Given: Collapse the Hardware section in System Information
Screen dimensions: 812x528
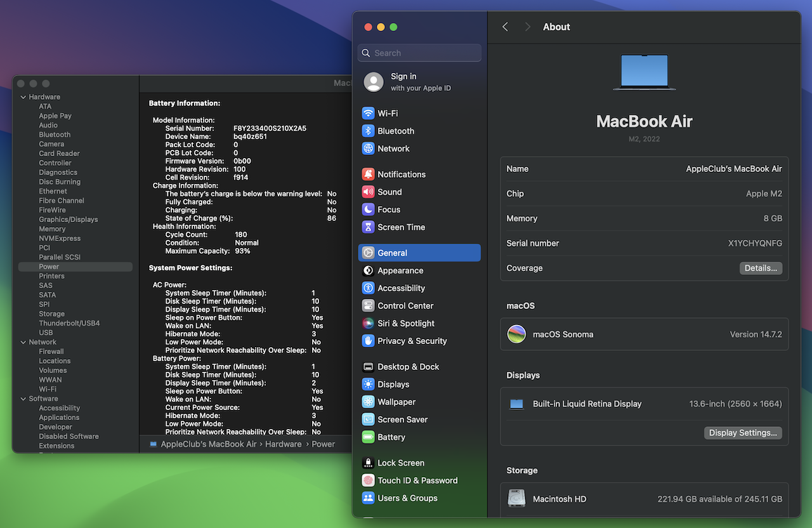Looking at the screenshot, I should 23,97.
